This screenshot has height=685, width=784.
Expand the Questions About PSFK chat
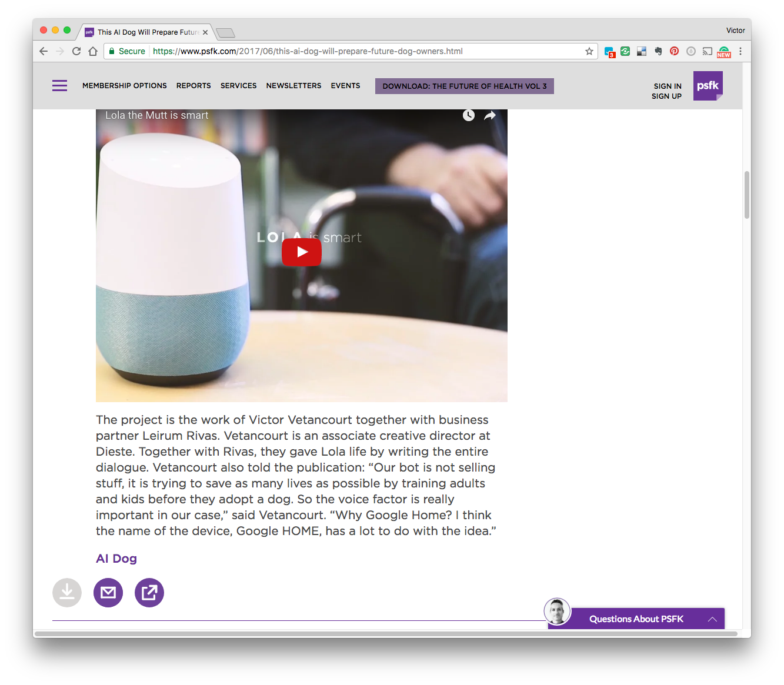point(636,619)
